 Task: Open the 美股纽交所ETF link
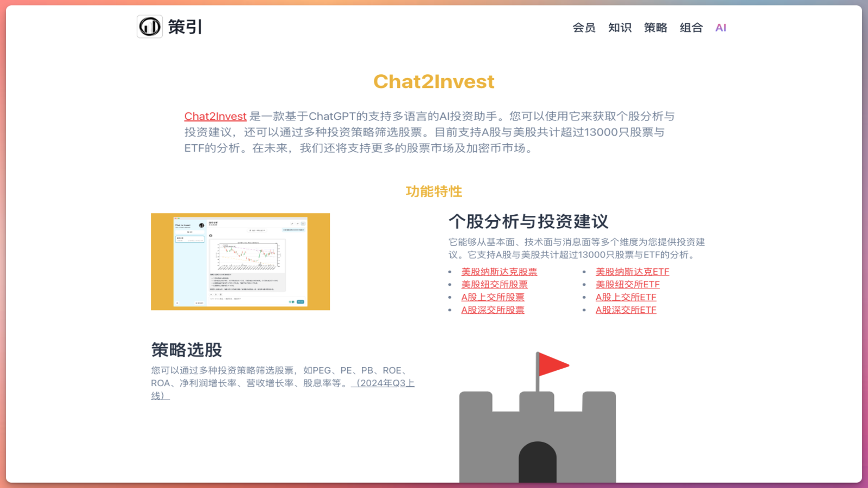[x=627, y=284]
